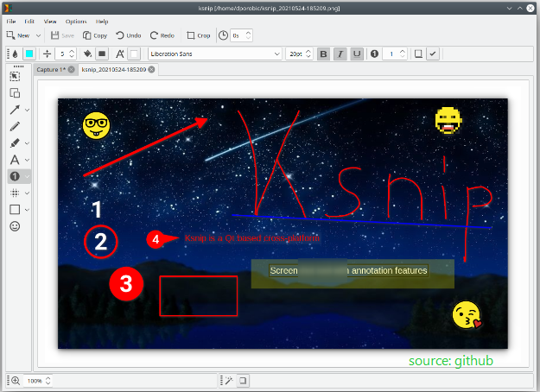Viewport: 540px width, 392px height.
Task: Expand the Number tool variants
Action: [x=27, y=176]
